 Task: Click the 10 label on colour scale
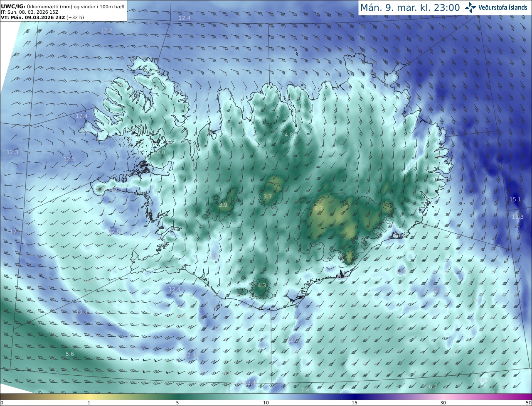[x=266, y=403]
